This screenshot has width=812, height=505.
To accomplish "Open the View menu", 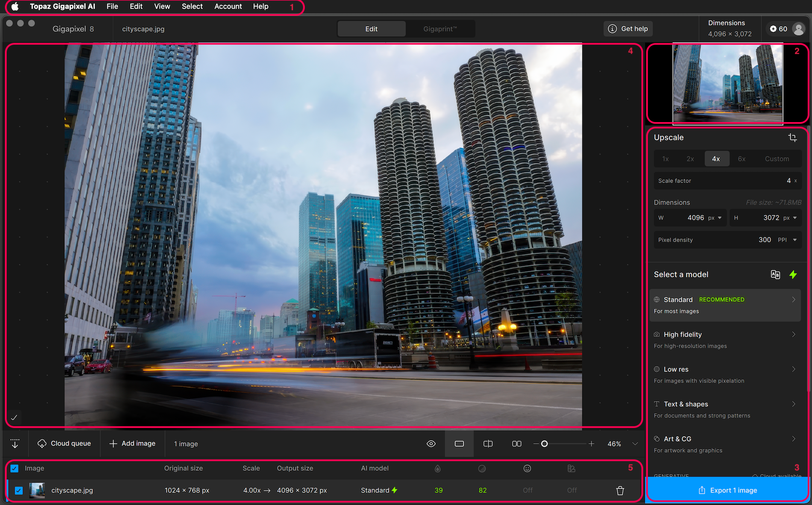I will pos(162,6).
